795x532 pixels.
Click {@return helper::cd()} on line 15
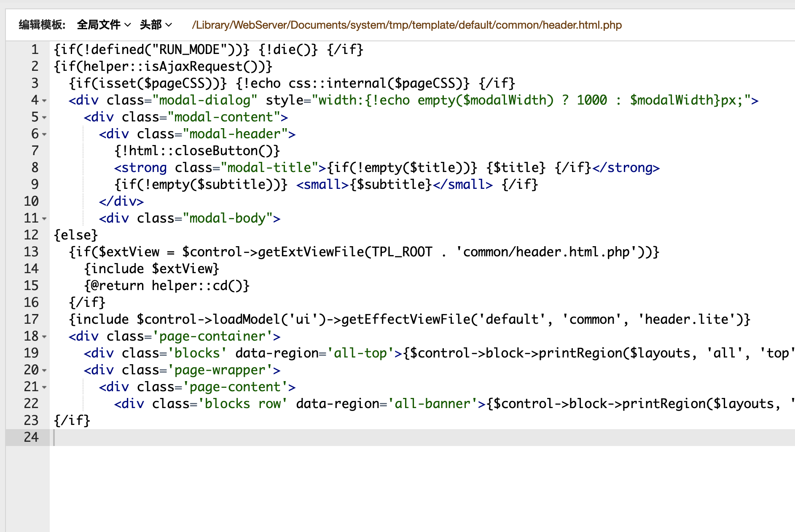pos(167,285)
